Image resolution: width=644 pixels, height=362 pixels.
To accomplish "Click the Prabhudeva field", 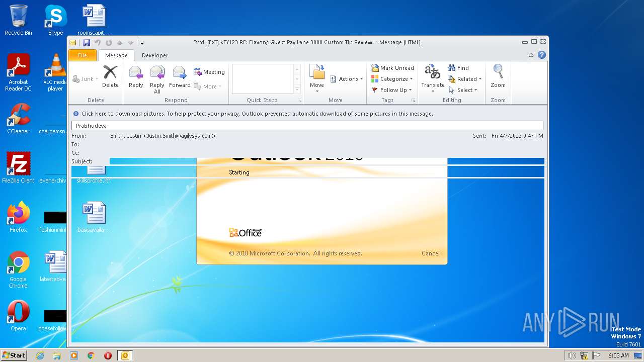I will (x=308, y=126).
